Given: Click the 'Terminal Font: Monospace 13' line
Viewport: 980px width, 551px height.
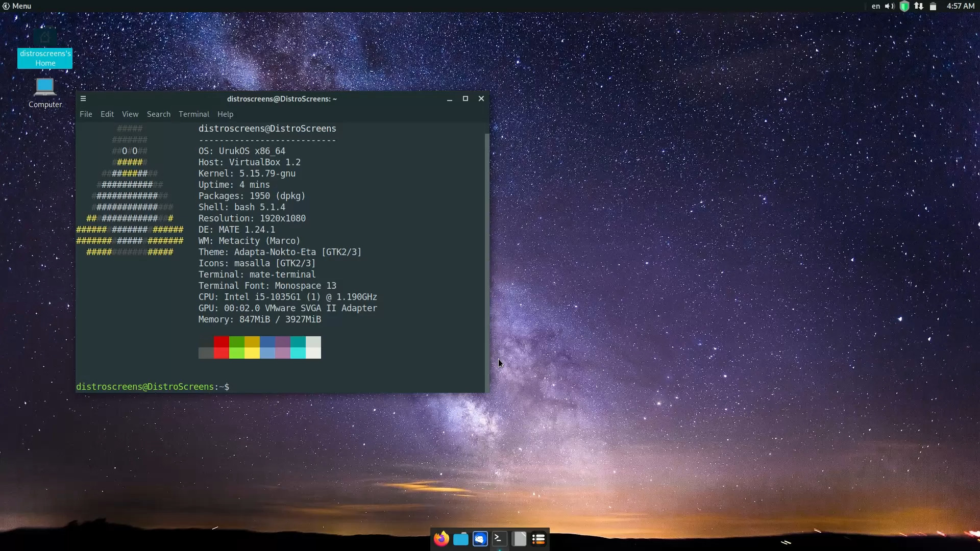Looking at the screenshot, I should tap(267, 286).
